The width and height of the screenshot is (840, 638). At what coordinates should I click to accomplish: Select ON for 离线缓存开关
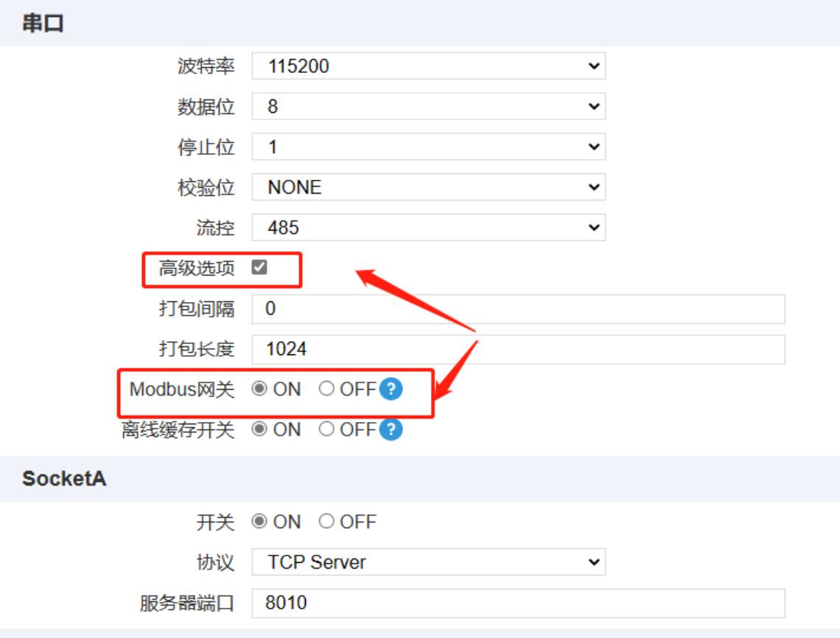259,430
